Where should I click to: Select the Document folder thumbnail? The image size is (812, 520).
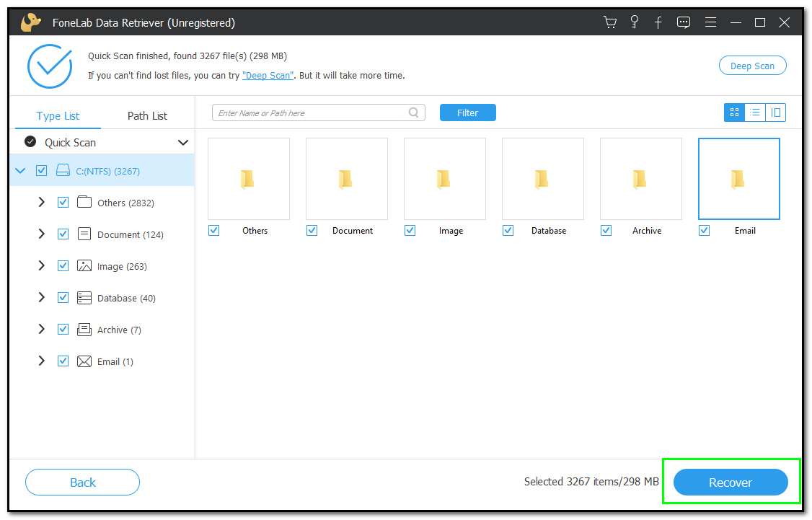347,179
